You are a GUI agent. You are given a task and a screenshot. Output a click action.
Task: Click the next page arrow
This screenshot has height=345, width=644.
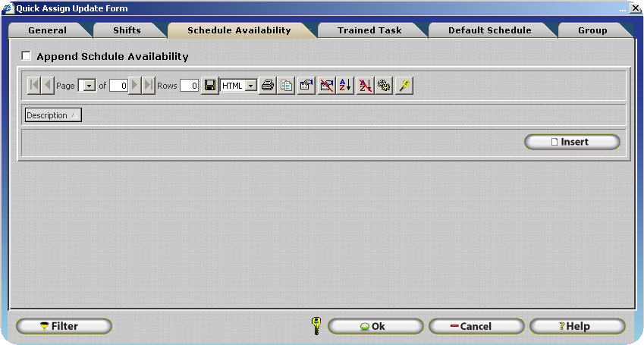point(135,86)
